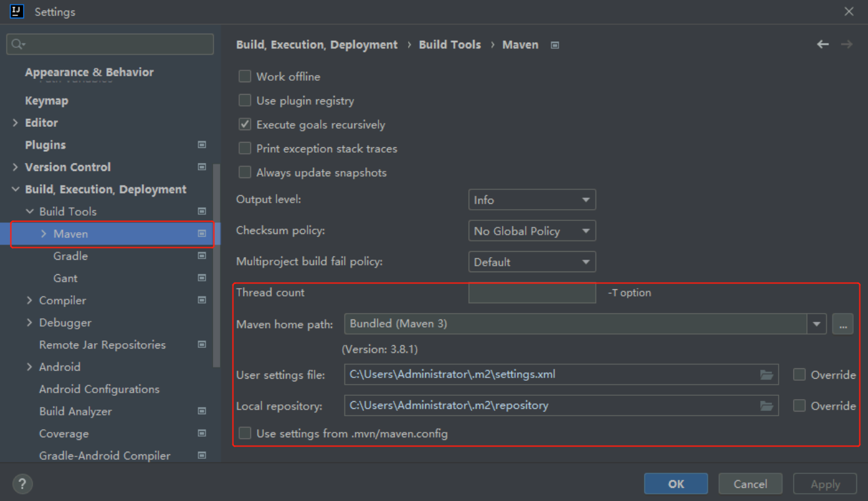This screenshot has height=501, width=868.
Task: Open the Checksum policy dropdown
Action: (532, 231)
